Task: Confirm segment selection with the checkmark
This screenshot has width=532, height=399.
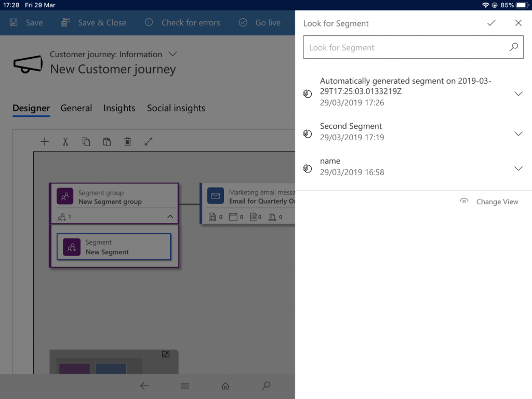Action: (x=491, y=23)
